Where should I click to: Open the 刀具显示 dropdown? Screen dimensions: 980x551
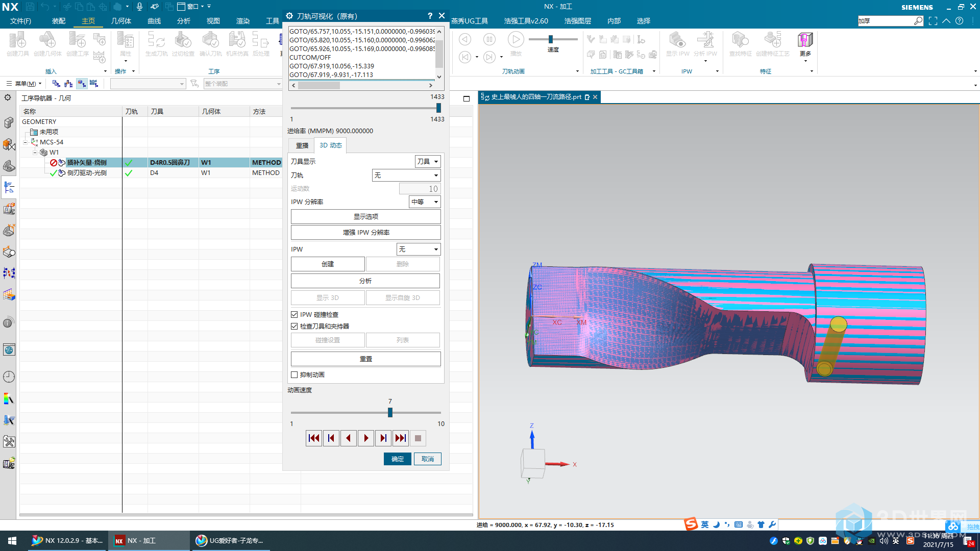428,162
